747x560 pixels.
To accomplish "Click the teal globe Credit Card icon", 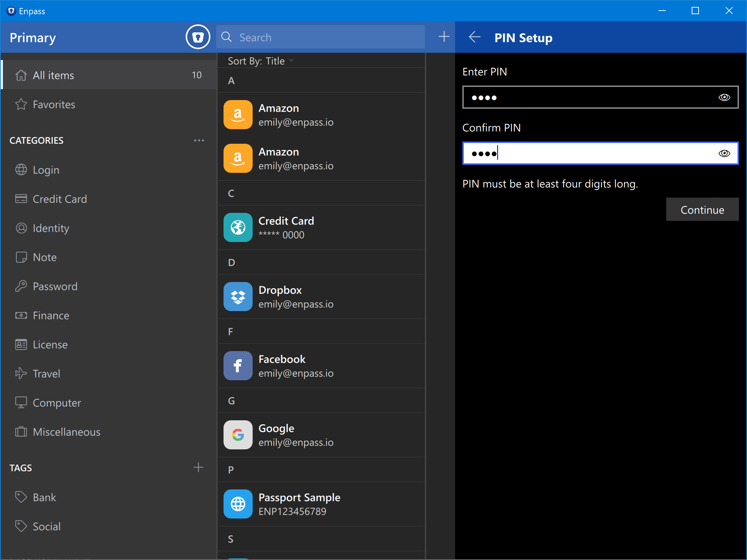I will [238, 227].
